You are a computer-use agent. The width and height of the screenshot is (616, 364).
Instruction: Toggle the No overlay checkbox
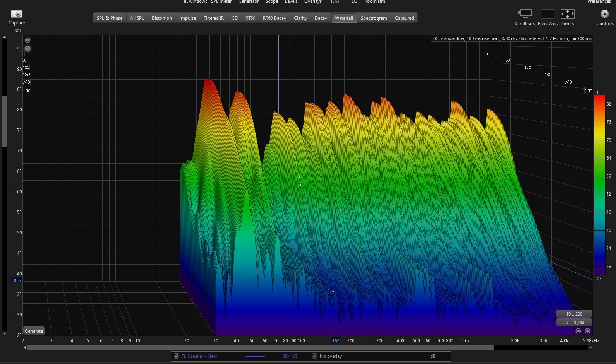click(315, 356)
